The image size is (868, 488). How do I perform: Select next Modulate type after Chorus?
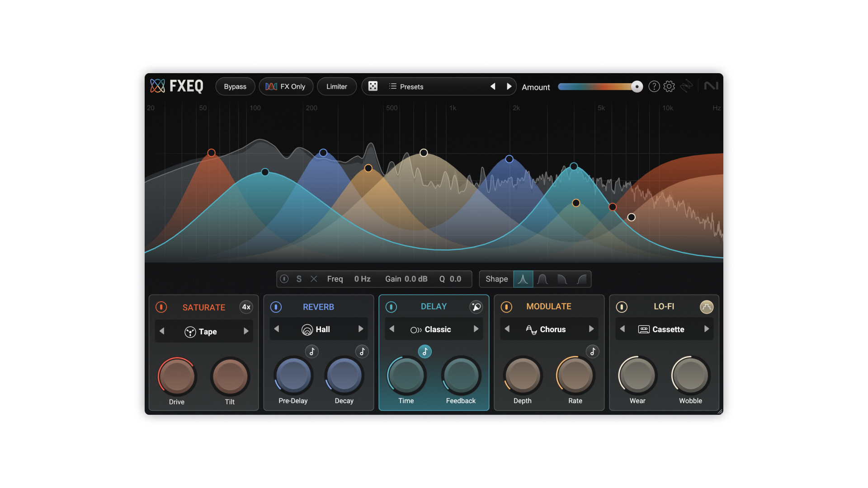591,329
